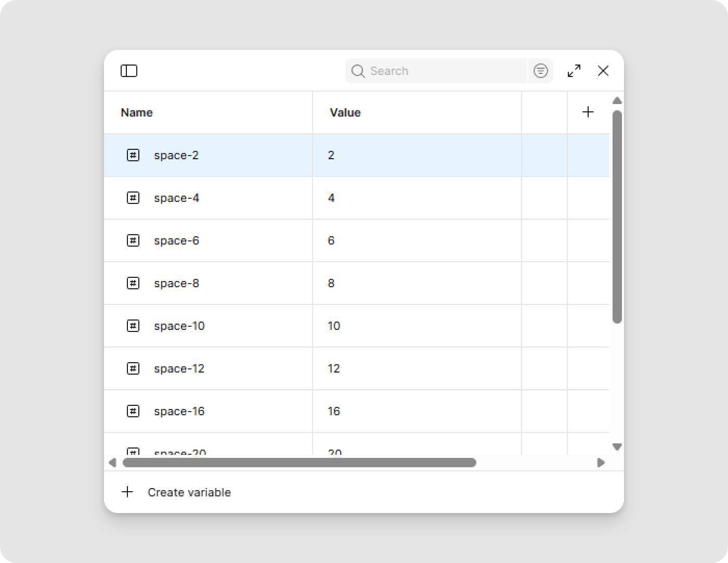Click the number type icon for space-8
This screenshot has height=563, width=728.
[x=133, y=283]
